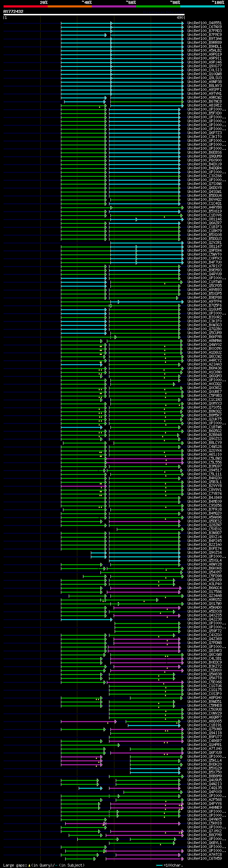Select hit label UniRef100_B6AGC4
Image resolution: width=228 pixels, height=868 pixels.
tap(204, 588)
